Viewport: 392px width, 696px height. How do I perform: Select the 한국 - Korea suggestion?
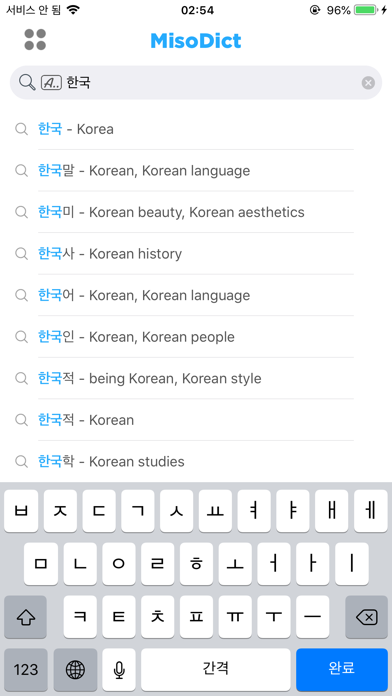tap(196, 129)
